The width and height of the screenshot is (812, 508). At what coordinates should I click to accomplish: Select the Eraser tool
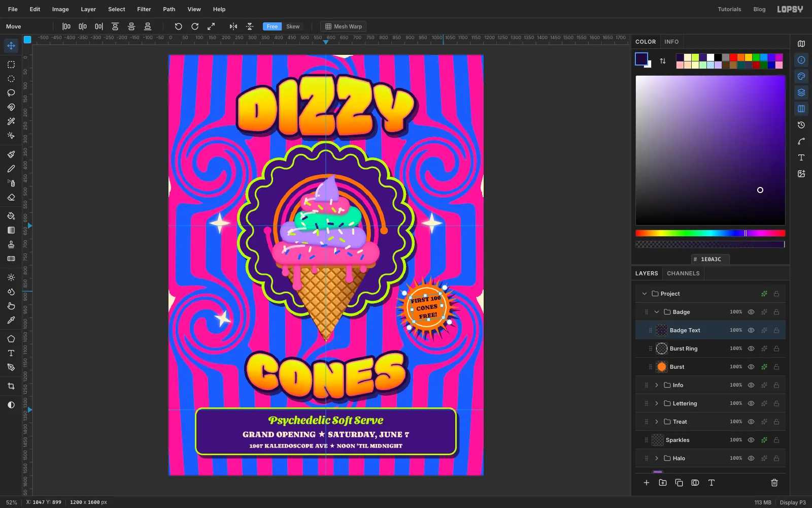coord(11,197)
